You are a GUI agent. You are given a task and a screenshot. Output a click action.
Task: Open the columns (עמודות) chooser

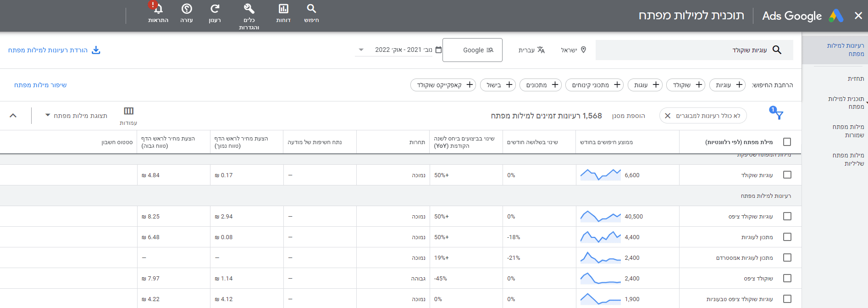coord(128,116)
